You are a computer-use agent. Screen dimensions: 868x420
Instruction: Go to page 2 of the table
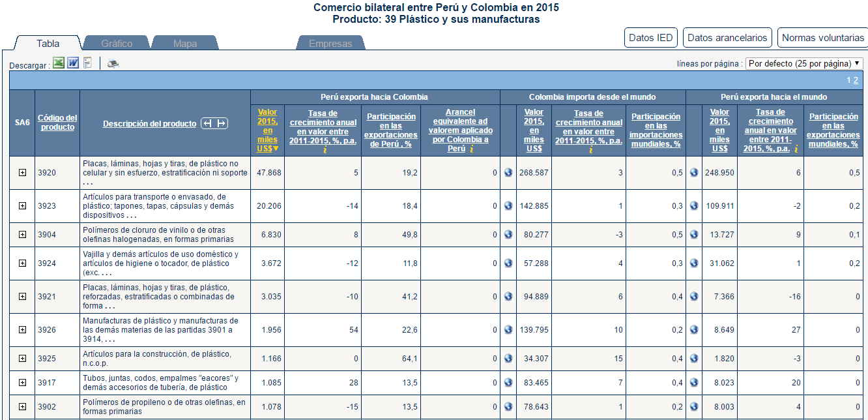pos(856,80)
